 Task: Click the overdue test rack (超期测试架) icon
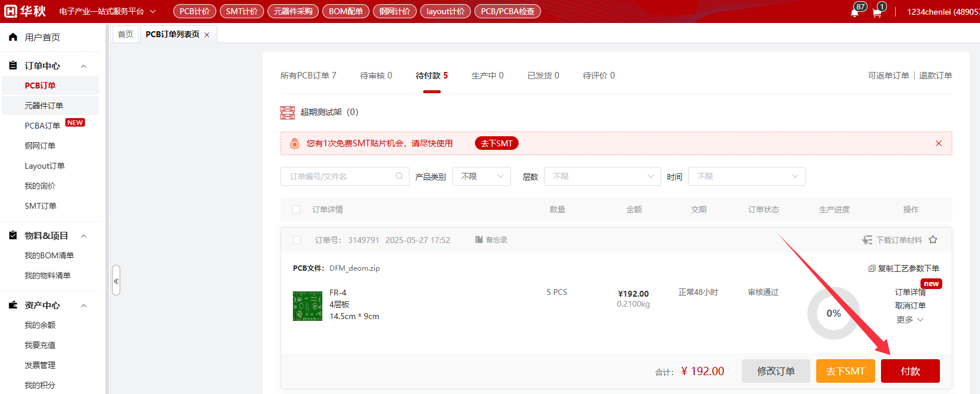click(x=288, y=113)
